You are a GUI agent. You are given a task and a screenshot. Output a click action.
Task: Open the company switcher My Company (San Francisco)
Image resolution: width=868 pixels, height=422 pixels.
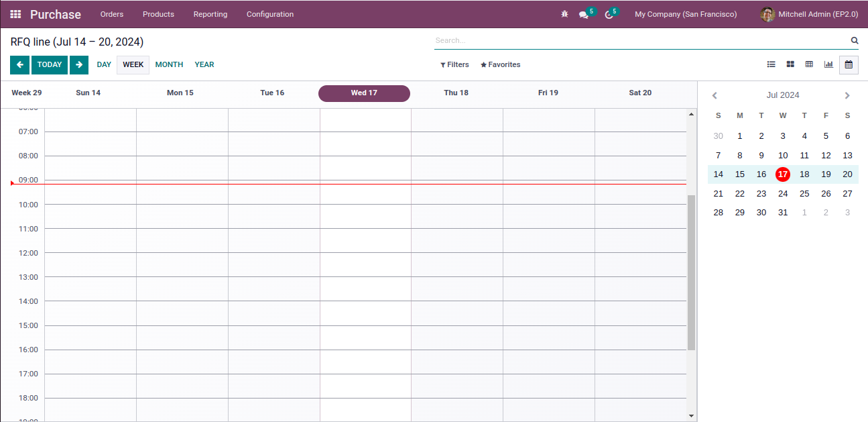click(686, 14)
